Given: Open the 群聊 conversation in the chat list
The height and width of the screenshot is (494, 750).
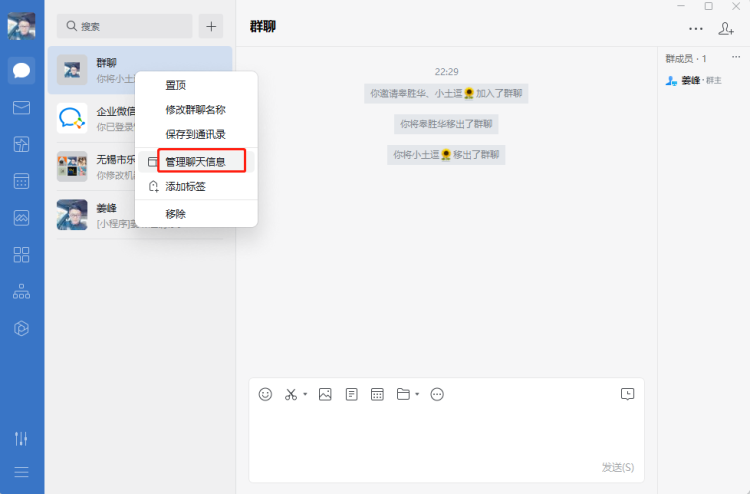Looking at the screenshot, I should (x=140, y=70).
